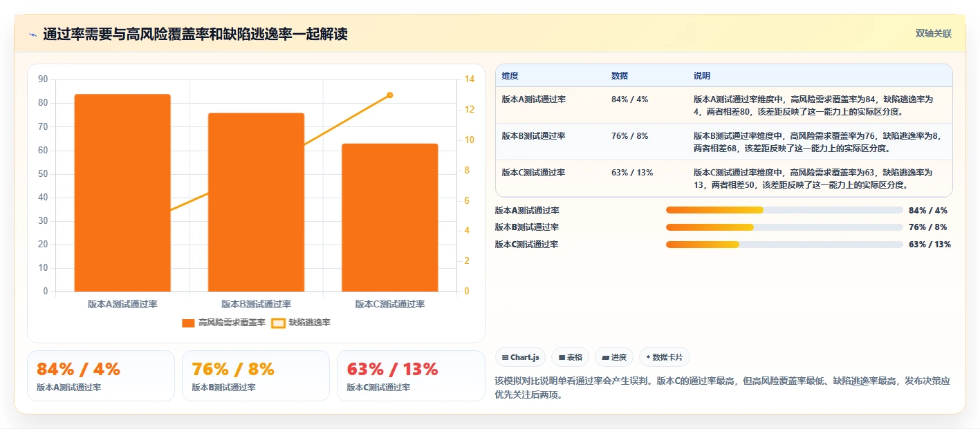This screenshot has width=980, height=429.
Task: Click the 数据 table column header
Action: coord(620,76)
